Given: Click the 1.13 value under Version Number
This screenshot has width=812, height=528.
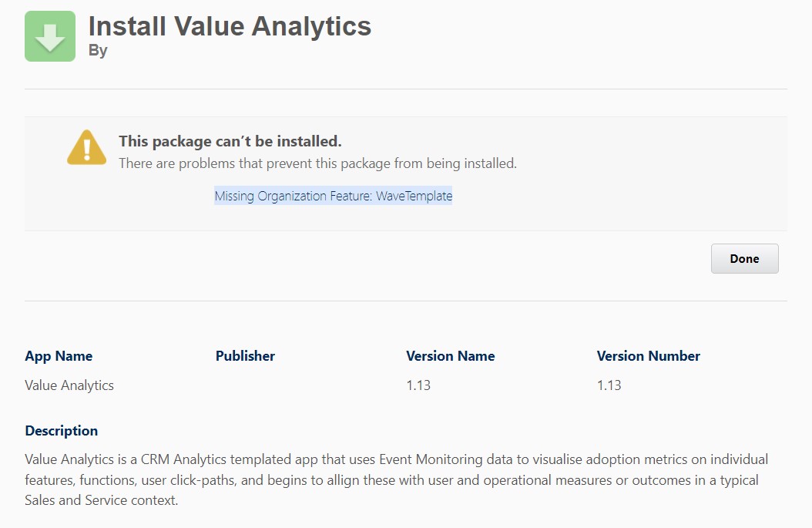Looking at the screenshot, I should [609, 385].
